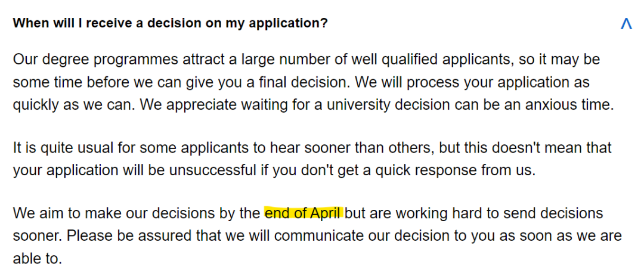The image size is (644, 276).
Task: Collapse the FAQ with the blue chevron
Action: [626, 24]
